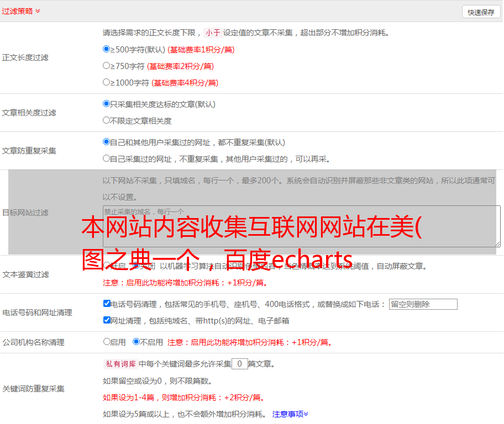Select ≥1000字符 length option
504x424 pixels.
pyautogui.click(x=106, y=82)
